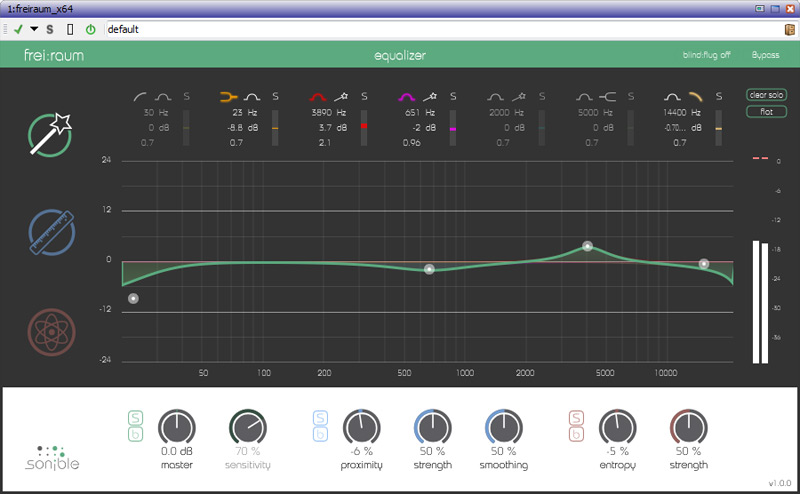The image size is (800, 494).
Task: Open the host toolbar dropdown arrow
Action: (x=34, y=29)
